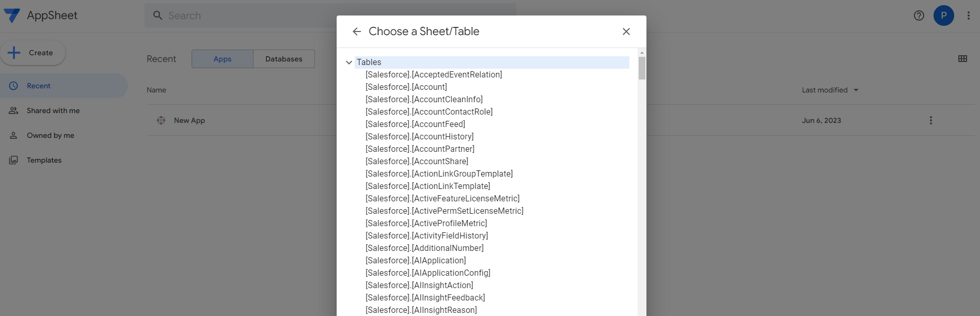This screenshot has height=316, width=980.
Task: Switch to the Databases tab
Action: [284, 59]
